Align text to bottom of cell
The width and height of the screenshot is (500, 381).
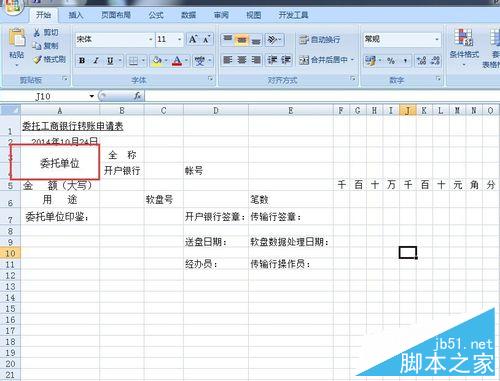coord(256,40)
